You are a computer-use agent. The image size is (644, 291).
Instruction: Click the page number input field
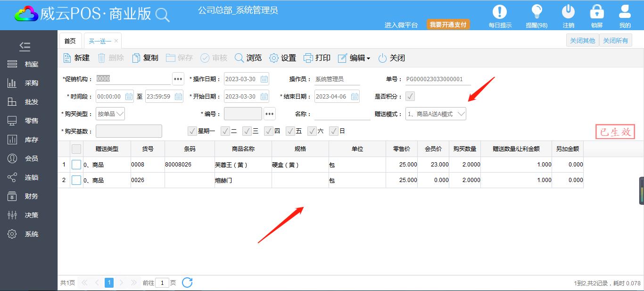(162, 283)
